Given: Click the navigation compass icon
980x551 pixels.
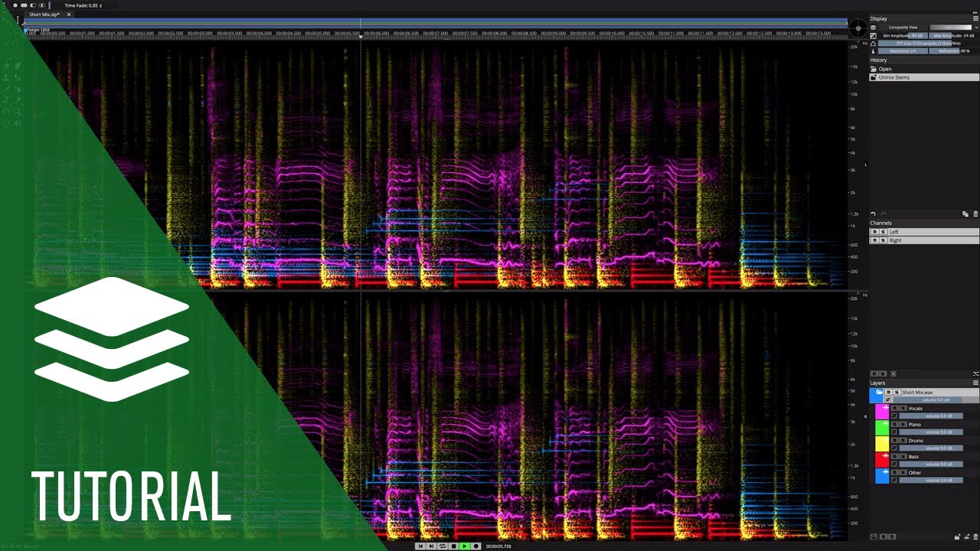Looking at the screenshot, I should [858, 29].
